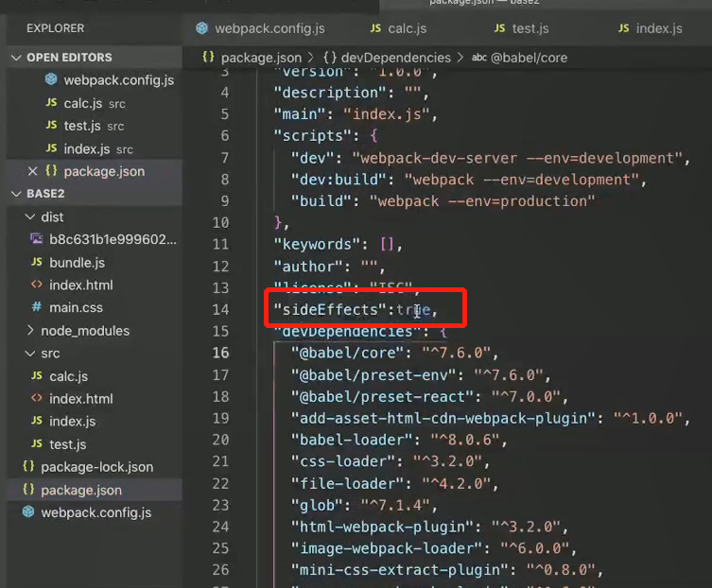Close package.json in Open Editors
Screen dimensions: 712x588
pyautogui.click(x=33, y=172)
